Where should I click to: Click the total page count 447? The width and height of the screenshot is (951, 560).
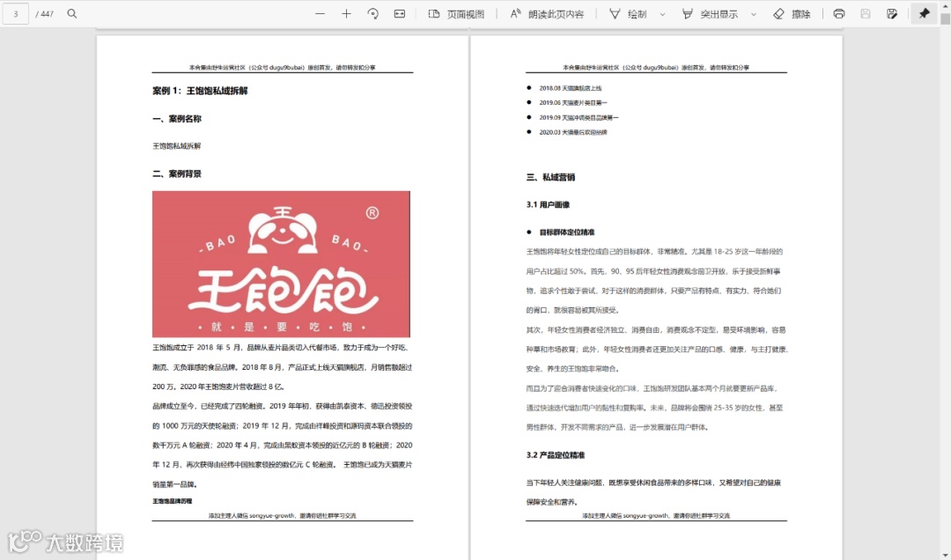click(x=45, y=13)
